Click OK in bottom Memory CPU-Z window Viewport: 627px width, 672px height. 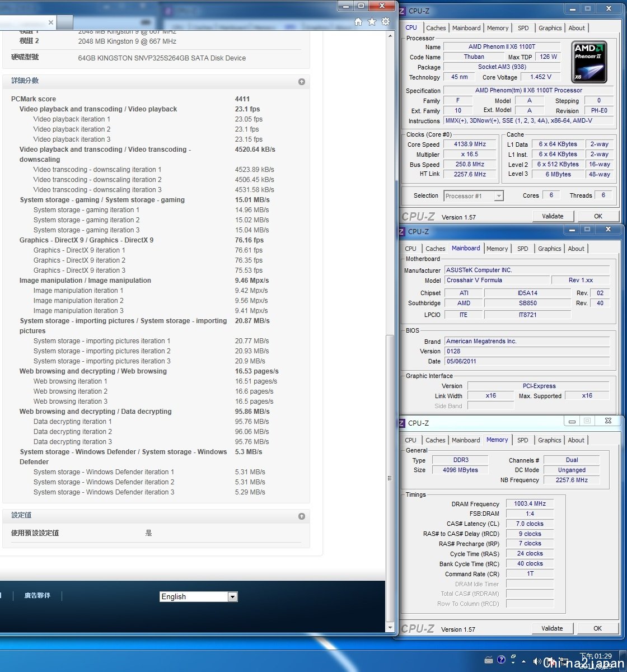click(x=597, y=628)
